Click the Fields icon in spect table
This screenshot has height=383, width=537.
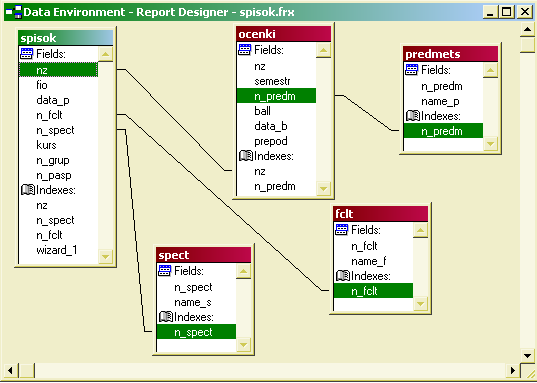[164, 271]
